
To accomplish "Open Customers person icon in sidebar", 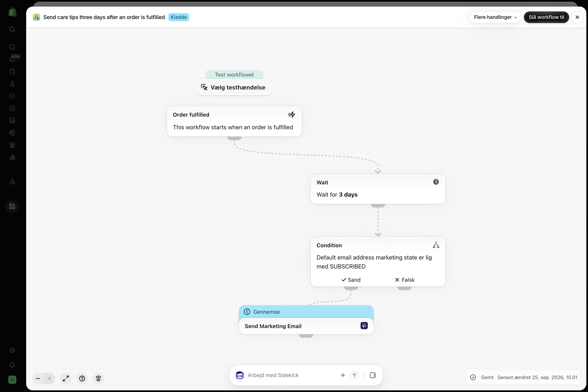I will click(12, 84).
